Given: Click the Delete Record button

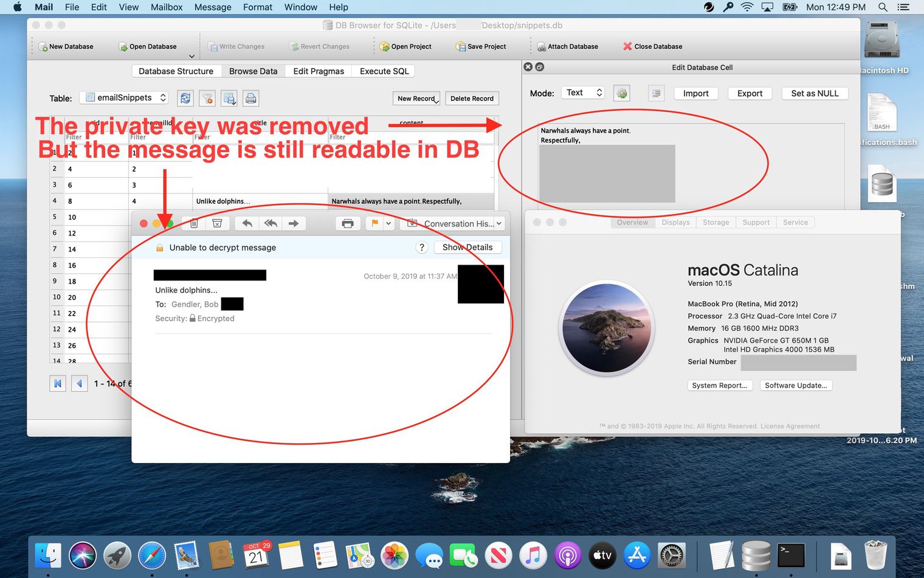Looking at the screenshot, I should click(x=472, y=99).
